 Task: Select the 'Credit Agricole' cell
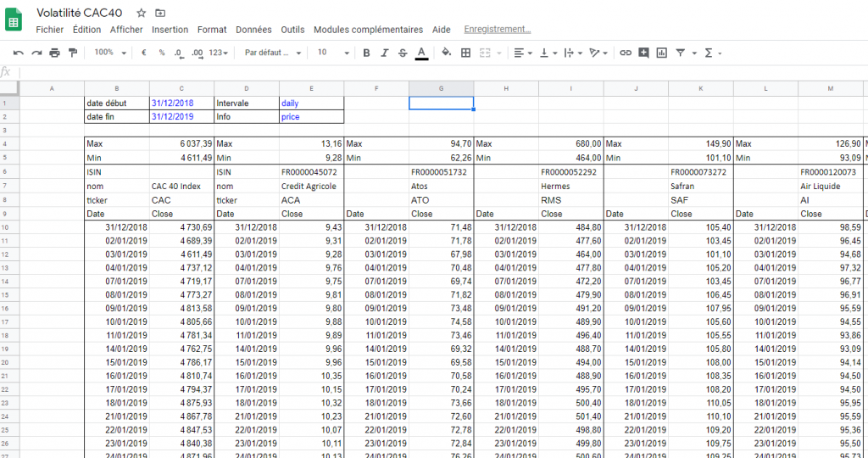coord(311,186)
